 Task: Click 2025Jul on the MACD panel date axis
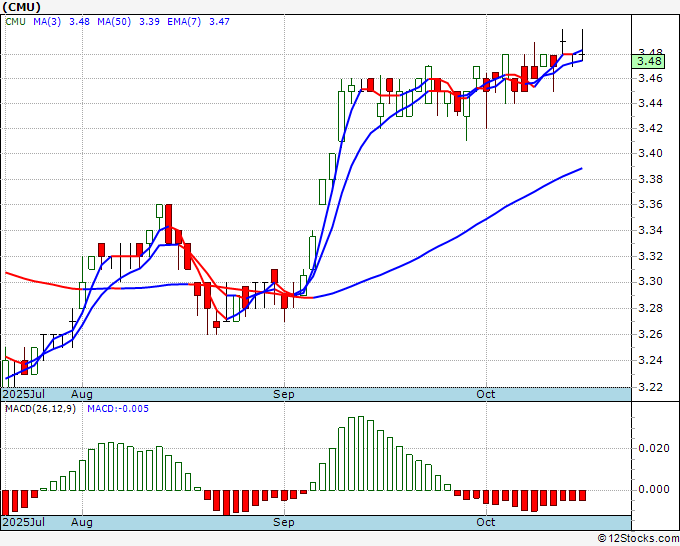point(24,522)
